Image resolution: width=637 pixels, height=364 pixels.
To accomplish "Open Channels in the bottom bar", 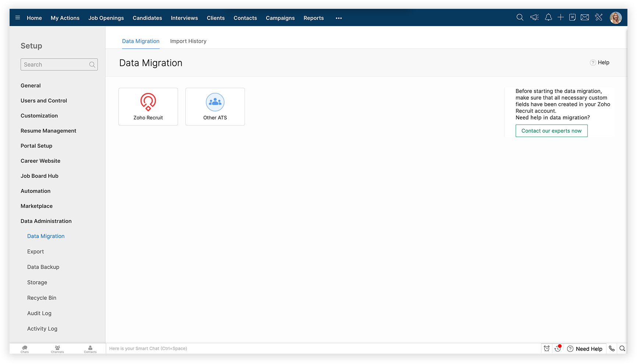I will [57, 349].
